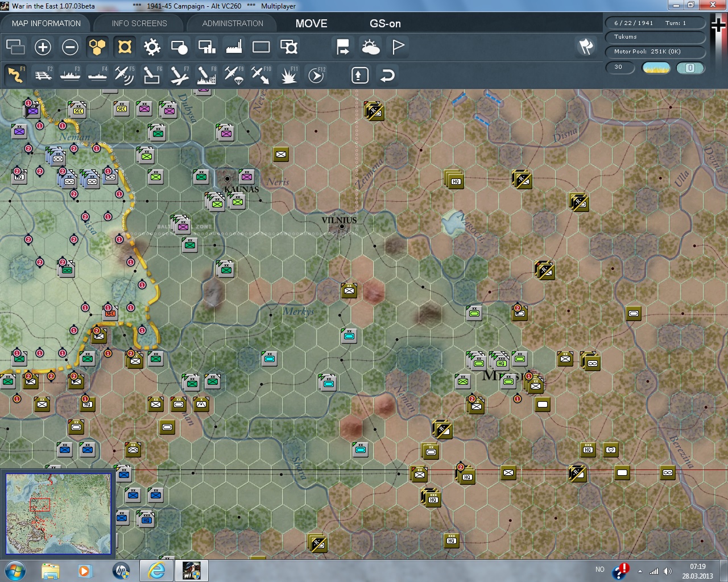Viewport: 728px width, 582px height.
Task: Click the rectangle with bar chart icon
Action: 206,47
